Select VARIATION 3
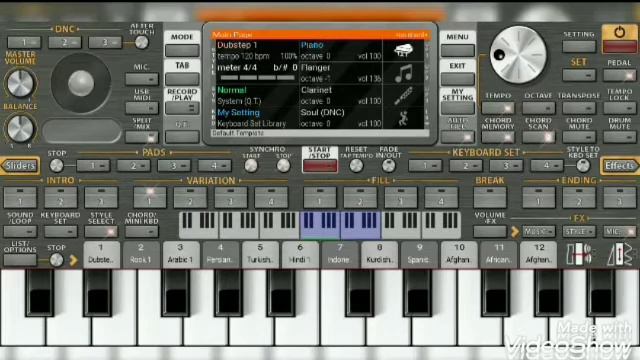640x360 pixels. [230, 198]
